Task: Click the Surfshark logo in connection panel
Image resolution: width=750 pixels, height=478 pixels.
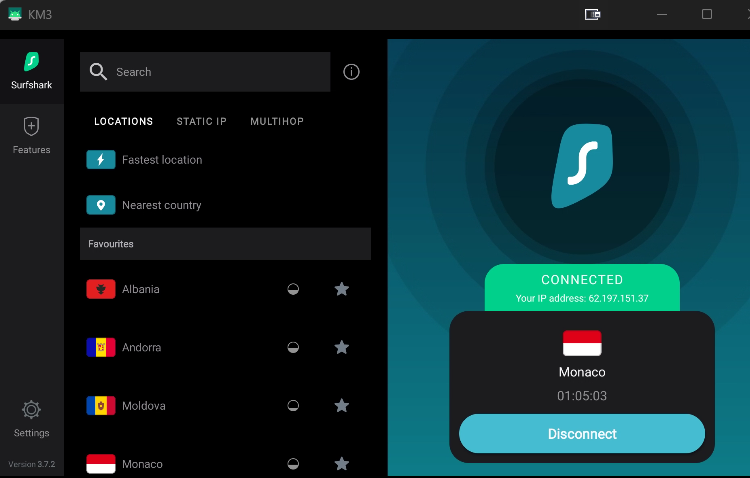Action: 582,166
